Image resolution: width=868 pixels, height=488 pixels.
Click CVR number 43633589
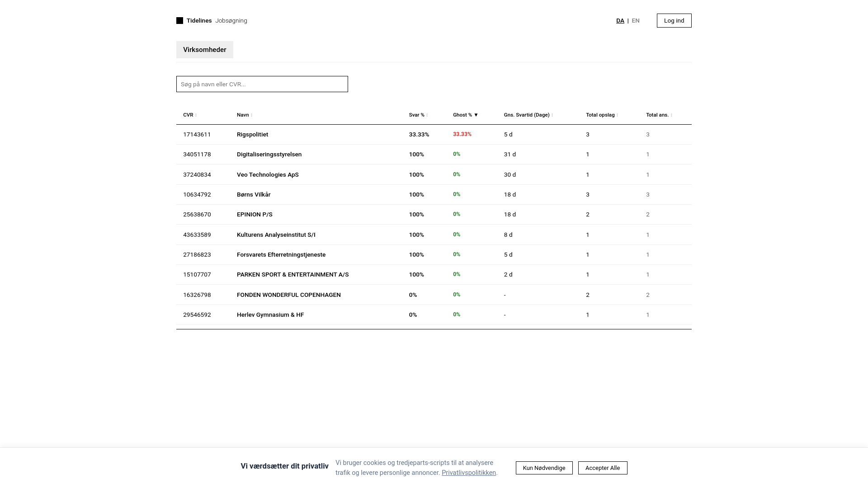[x=197, y=235]
